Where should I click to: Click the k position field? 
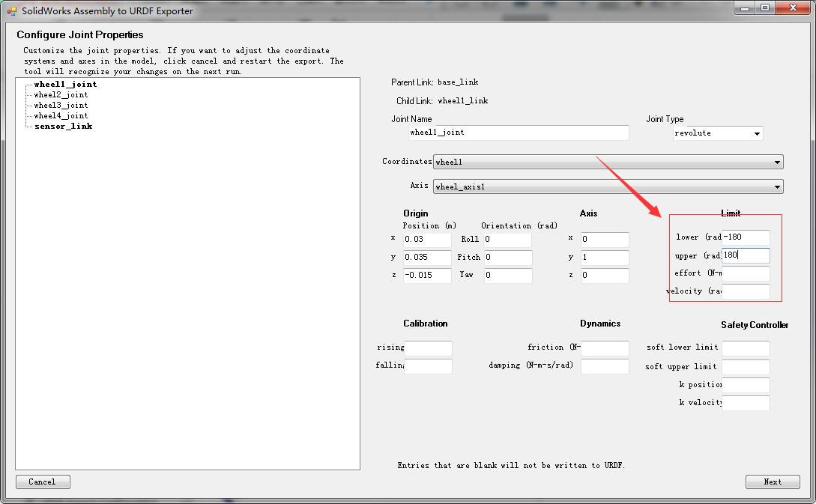pyautogui.click(x=746, y=385)
